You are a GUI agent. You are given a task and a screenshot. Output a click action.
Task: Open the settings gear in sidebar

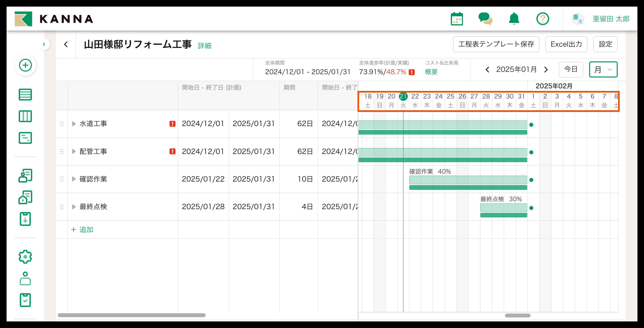25,257
